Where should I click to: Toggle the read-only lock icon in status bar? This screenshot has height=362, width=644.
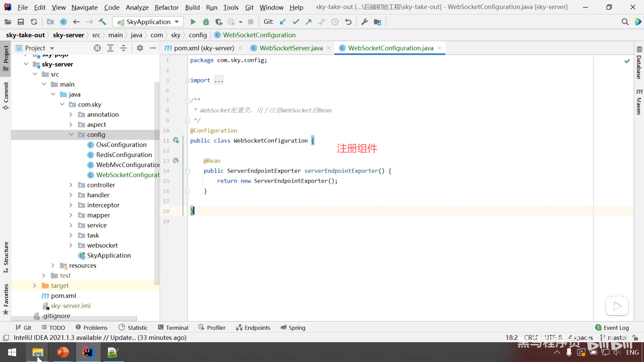[x=635, y=338]
